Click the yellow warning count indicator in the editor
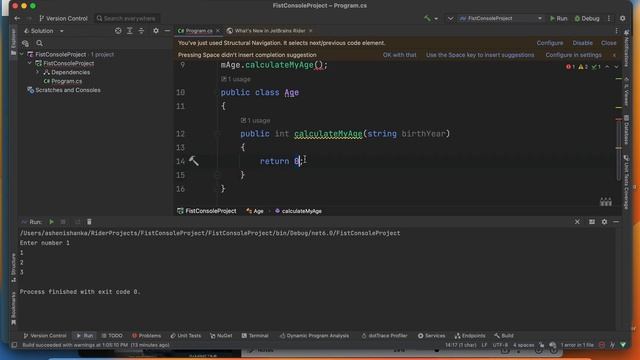The image size is (640, 360). click(583, 67)
